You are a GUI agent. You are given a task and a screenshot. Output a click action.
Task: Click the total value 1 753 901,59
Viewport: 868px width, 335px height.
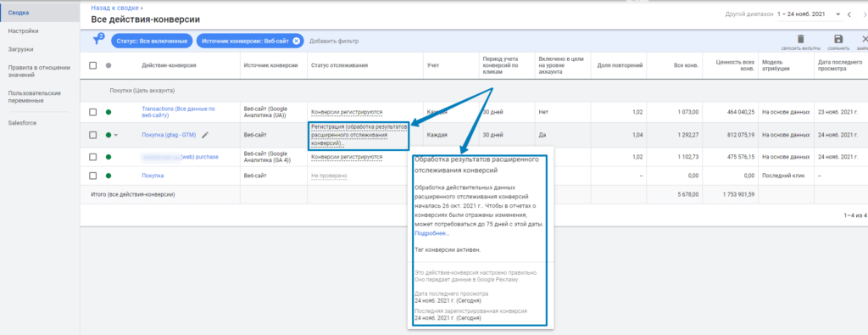click(738, 195)
